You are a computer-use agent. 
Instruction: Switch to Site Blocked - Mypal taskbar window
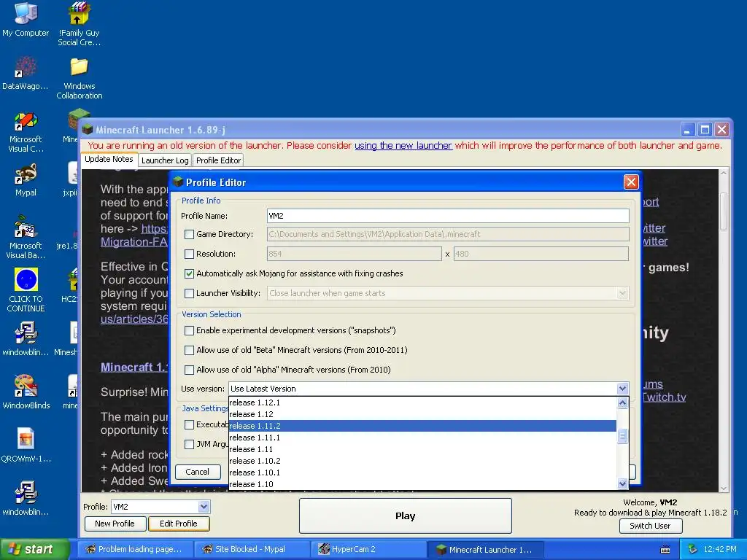coord(252,549)
